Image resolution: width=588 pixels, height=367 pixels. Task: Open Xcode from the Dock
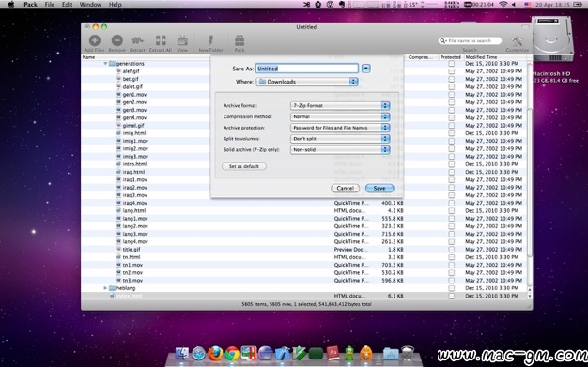click(x=283, y=354)
